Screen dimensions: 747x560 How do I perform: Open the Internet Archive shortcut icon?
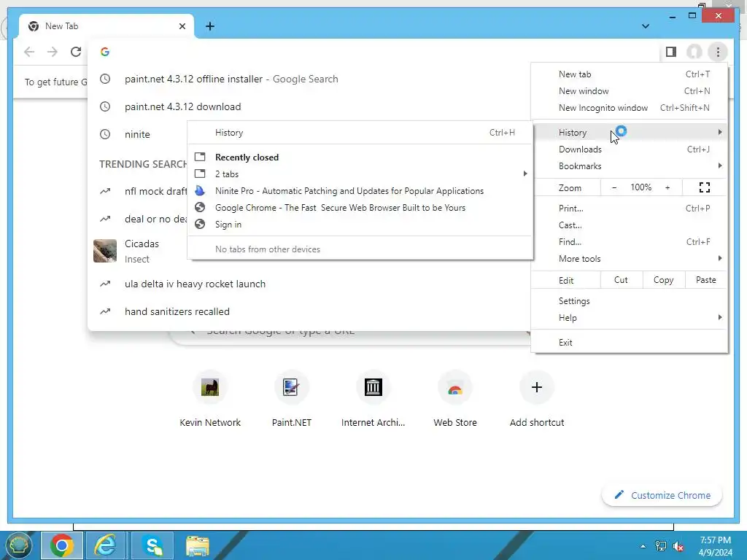point(373,387)
